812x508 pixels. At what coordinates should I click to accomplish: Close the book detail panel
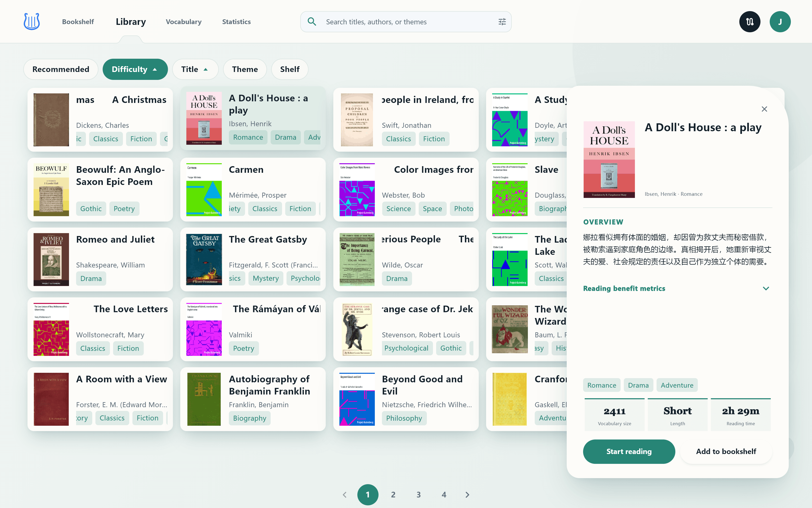pos(764,109)
